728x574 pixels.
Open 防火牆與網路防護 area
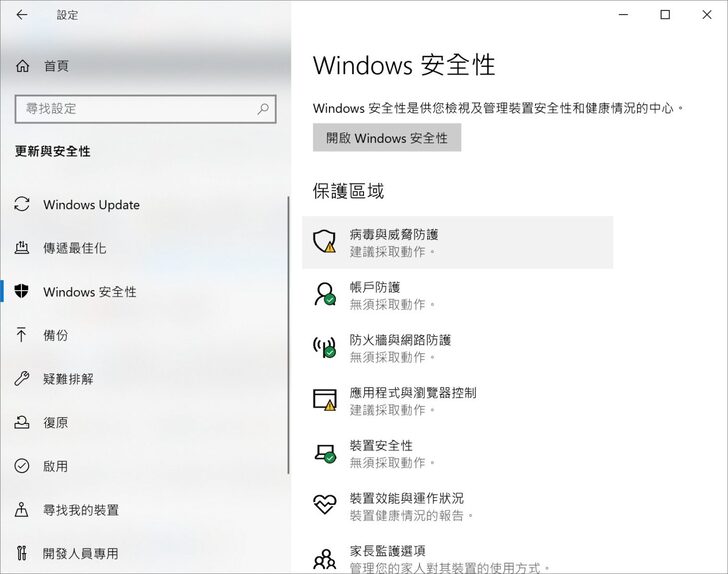pyautogui.click(x=457, y=348)
